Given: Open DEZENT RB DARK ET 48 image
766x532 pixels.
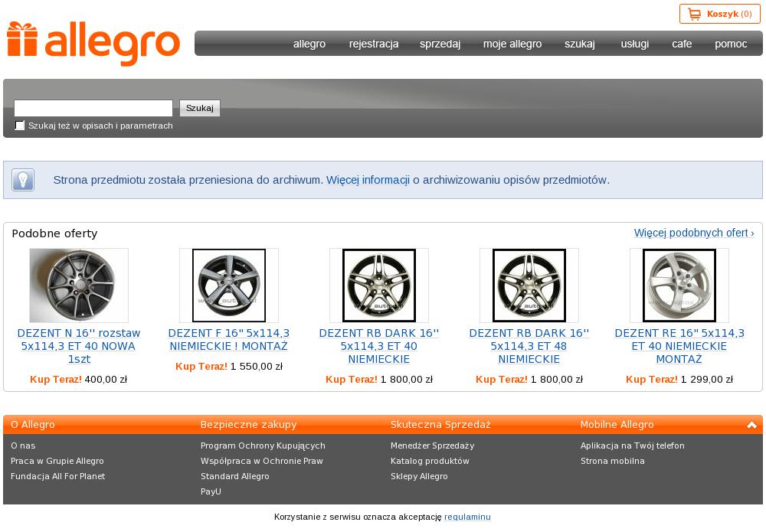Looking at the screenshot, I should pos(529,286).
